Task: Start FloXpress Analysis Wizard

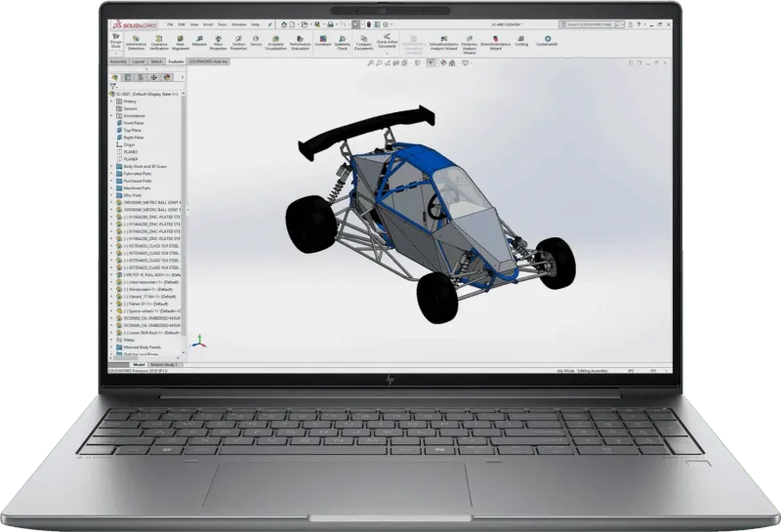Action: [x=470, y=44]
